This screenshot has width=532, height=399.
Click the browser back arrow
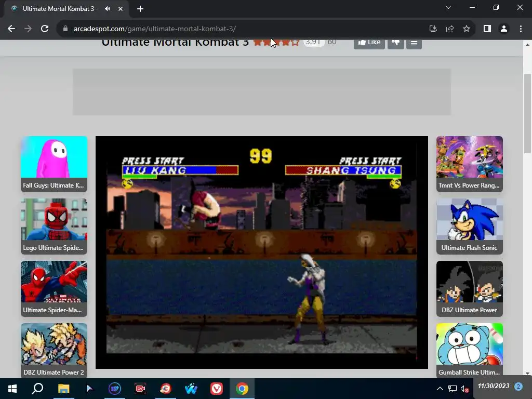click(11, 29)
